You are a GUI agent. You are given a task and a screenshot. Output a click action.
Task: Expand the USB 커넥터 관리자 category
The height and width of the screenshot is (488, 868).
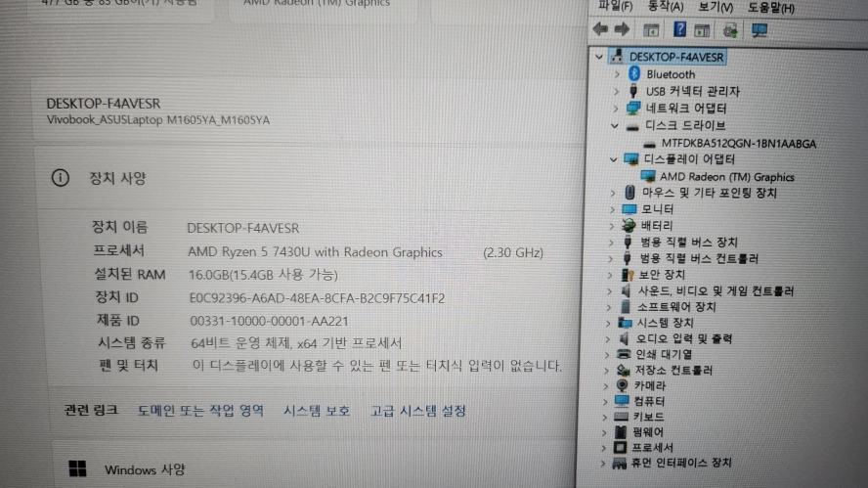(616, 91)
